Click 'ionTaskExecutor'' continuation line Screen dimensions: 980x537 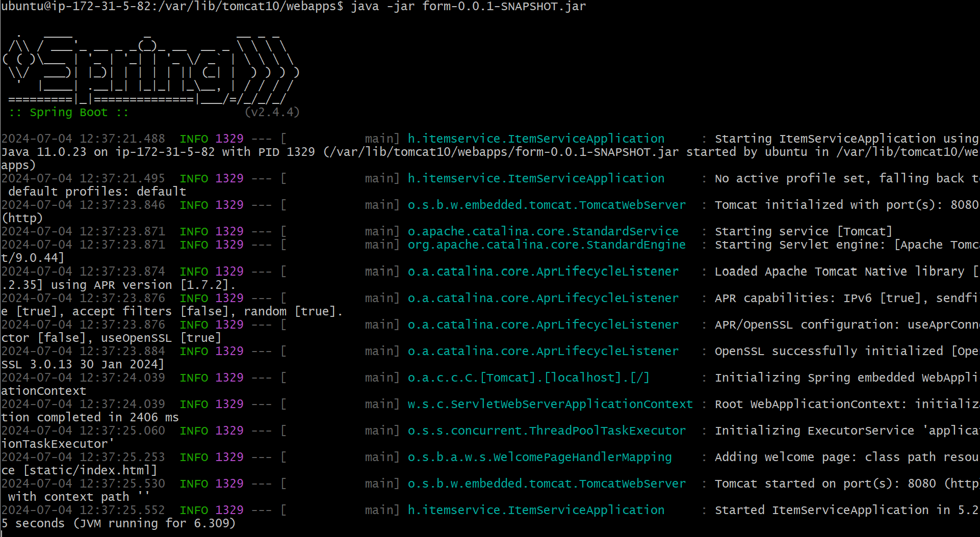pyautogui.click(x=58, y=444)
